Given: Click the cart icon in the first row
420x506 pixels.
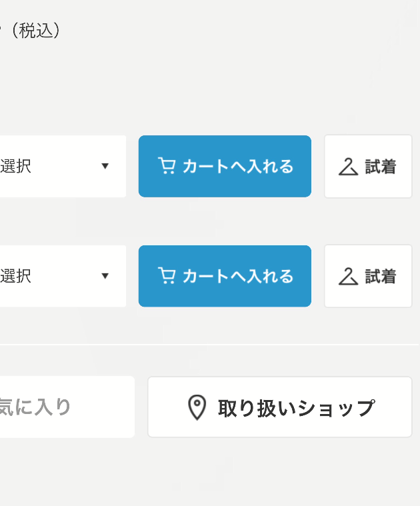Looking at the screenshot, I should (167, 165).
